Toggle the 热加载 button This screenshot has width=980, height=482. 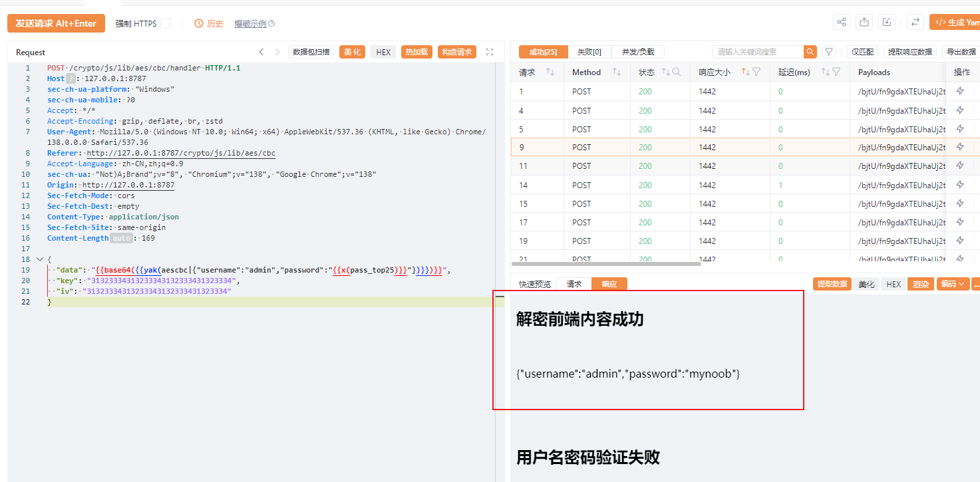tap(416, 52)
